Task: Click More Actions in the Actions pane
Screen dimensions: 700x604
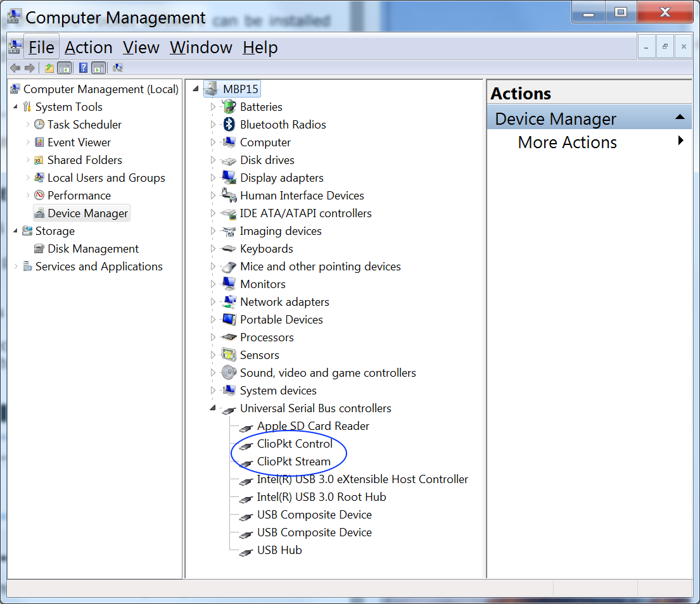Action: click(x=567, y=142)
